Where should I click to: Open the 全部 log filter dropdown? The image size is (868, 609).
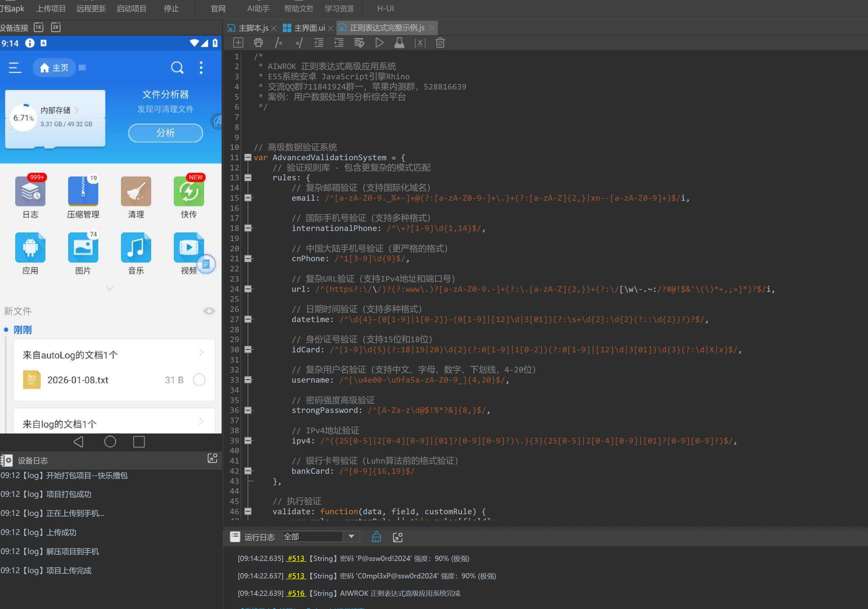click(x=351, y=536)
